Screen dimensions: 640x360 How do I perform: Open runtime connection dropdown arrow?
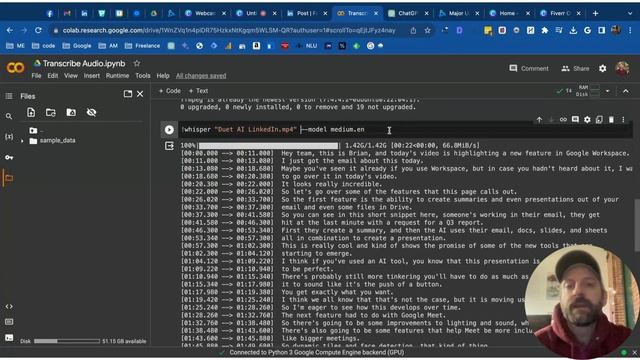point(608,91)
